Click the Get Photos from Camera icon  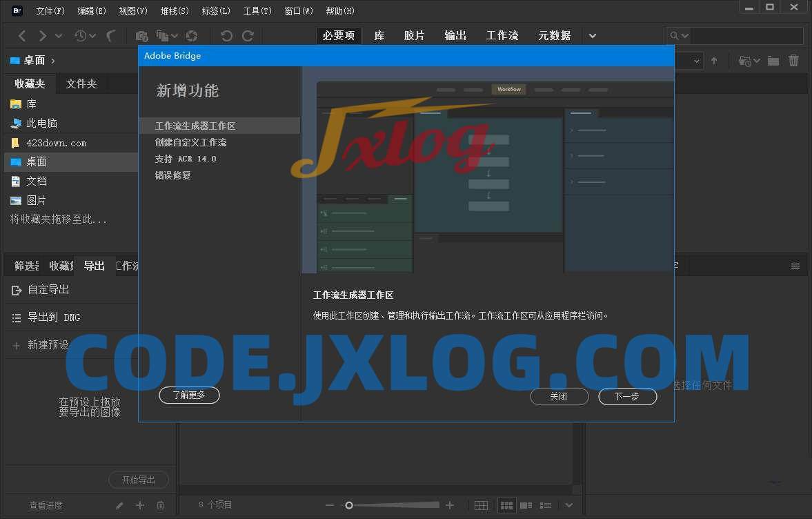(141, 36)
